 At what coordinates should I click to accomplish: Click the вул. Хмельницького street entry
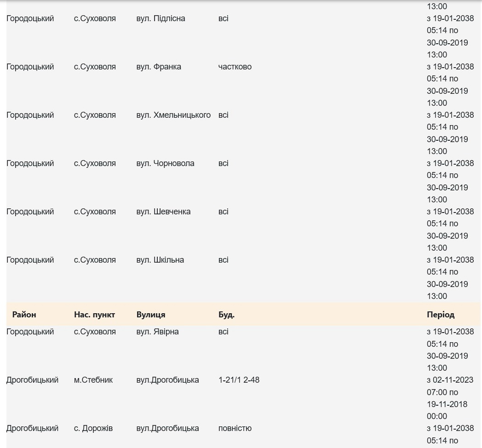[173, 115]
